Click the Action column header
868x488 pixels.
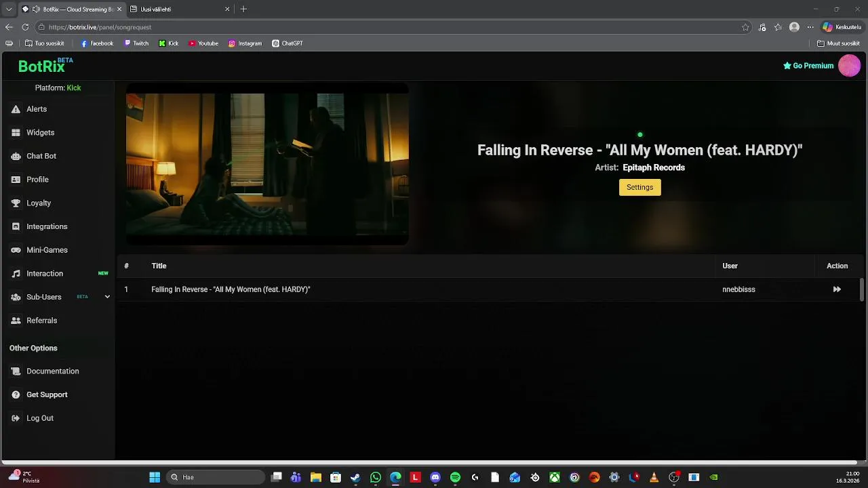837,266
